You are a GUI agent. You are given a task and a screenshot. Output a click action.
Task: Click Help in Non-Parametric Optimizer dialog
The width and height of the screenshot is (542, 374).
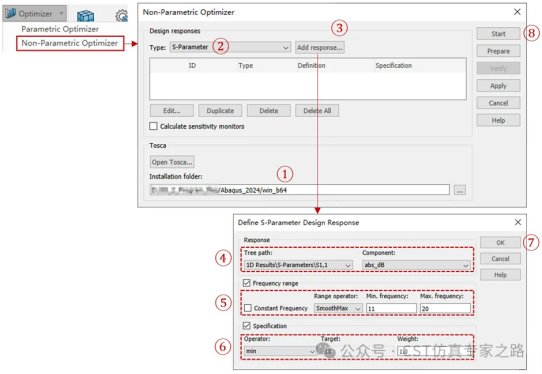click(x=498, y=120)
